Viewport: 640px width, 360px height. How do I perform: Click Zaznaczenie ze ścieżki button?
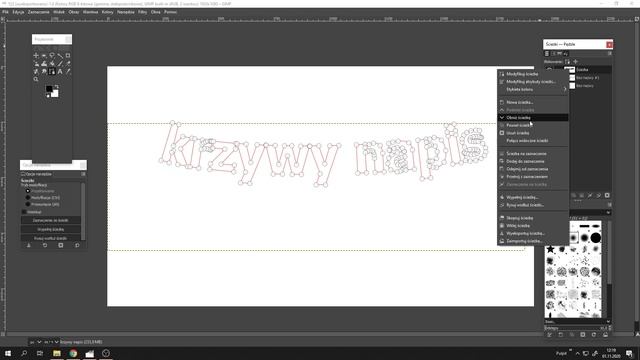point(51,220)
